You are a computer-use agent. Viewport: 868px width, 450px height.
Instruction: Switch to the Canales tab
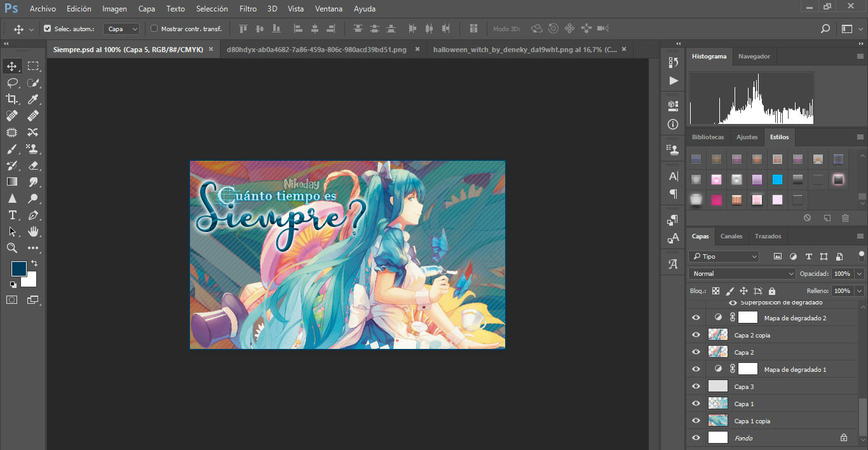[x=731, y=236]
